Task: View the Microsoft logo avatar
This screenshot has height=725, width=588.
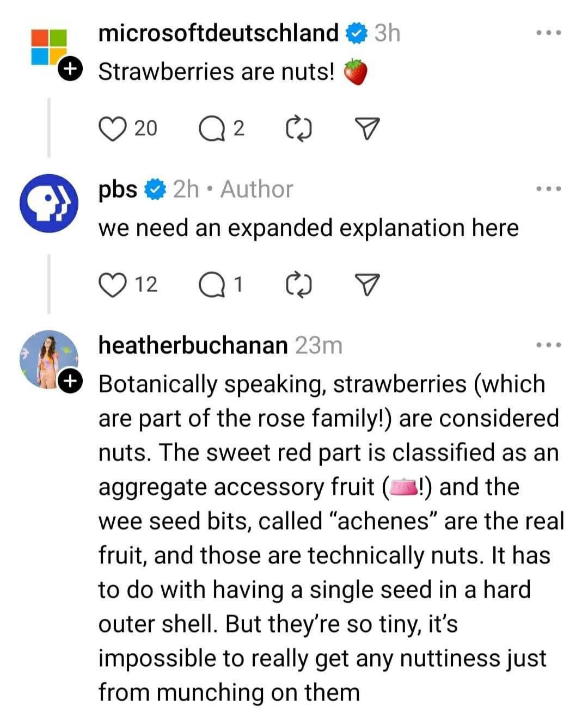Action: coord(48,47)
